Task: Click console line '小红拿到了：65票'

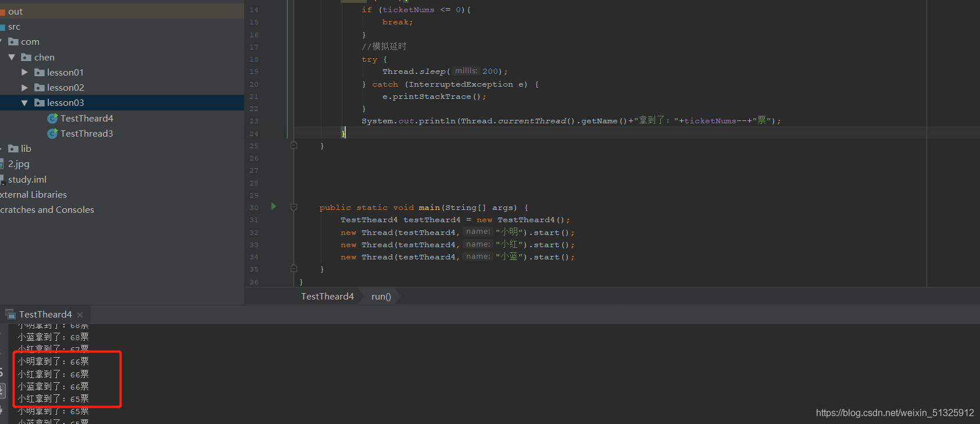Action: (x=53, y=399)
